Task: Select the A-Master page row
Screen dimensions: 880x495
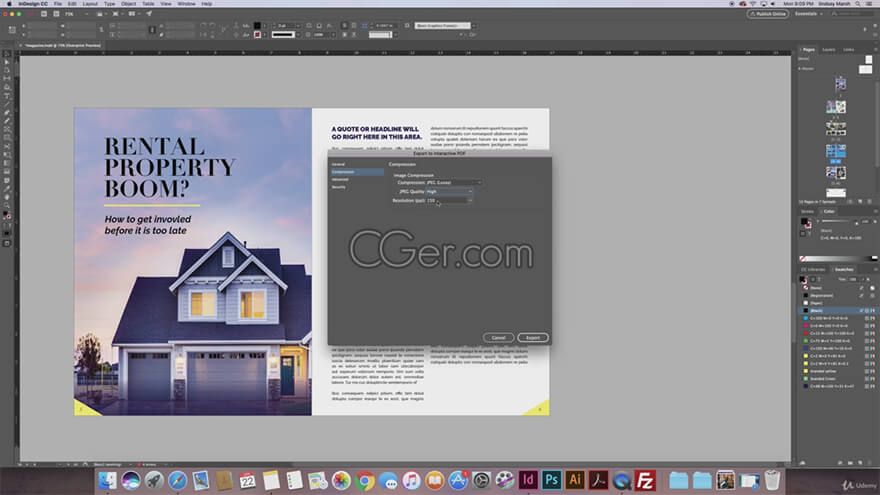Action: 835,69
